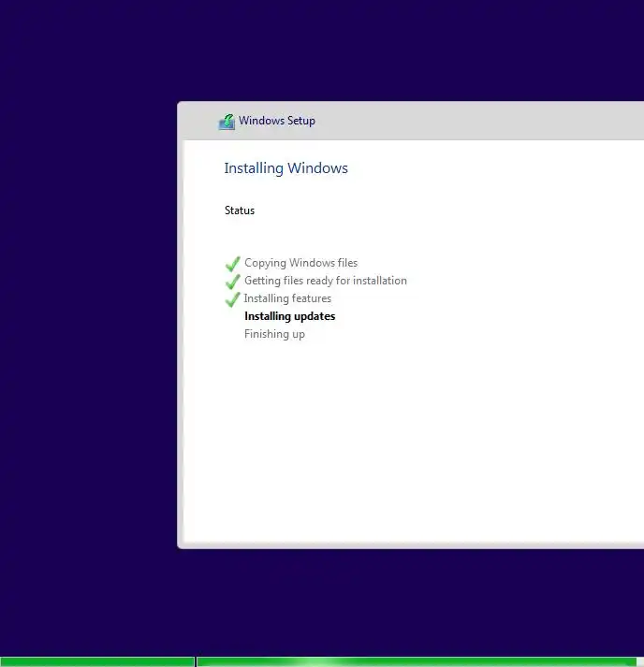644x667 pixels.
Task: Click the 'Copying Windows files' step
Action: [300, 263]
